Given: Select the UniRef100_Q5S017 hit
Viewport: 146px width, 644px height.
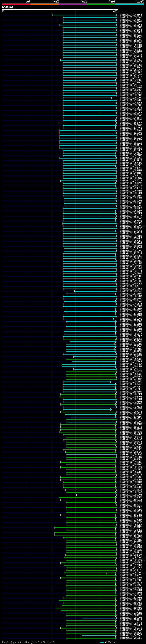Looking at the screenshot, I should (x=131, y=70).
